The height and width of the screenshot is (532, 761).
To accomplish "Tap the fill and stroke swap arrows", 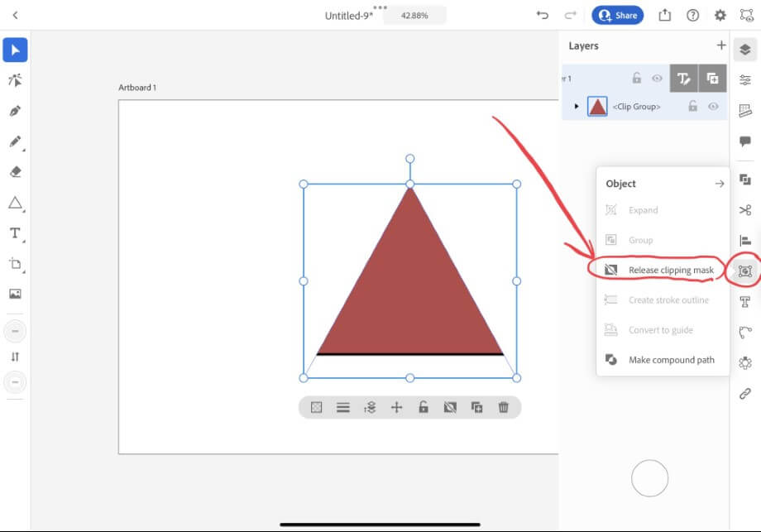I will click(15, 357).
